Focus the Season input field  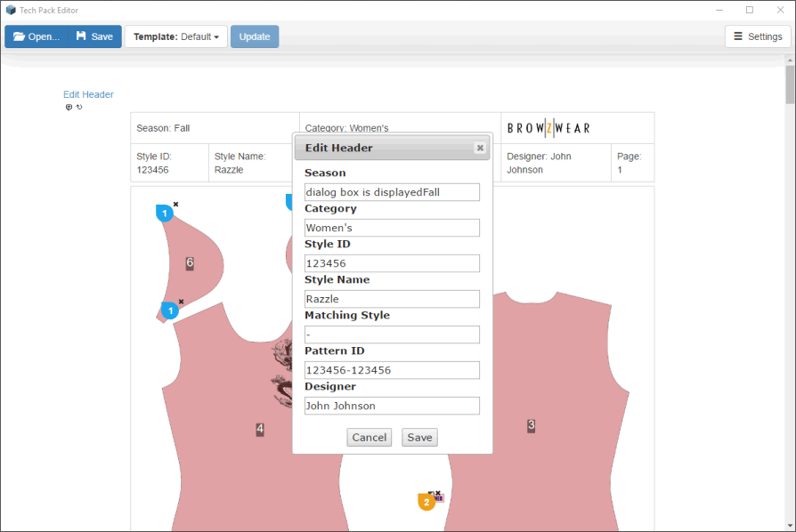click(392, 192)
